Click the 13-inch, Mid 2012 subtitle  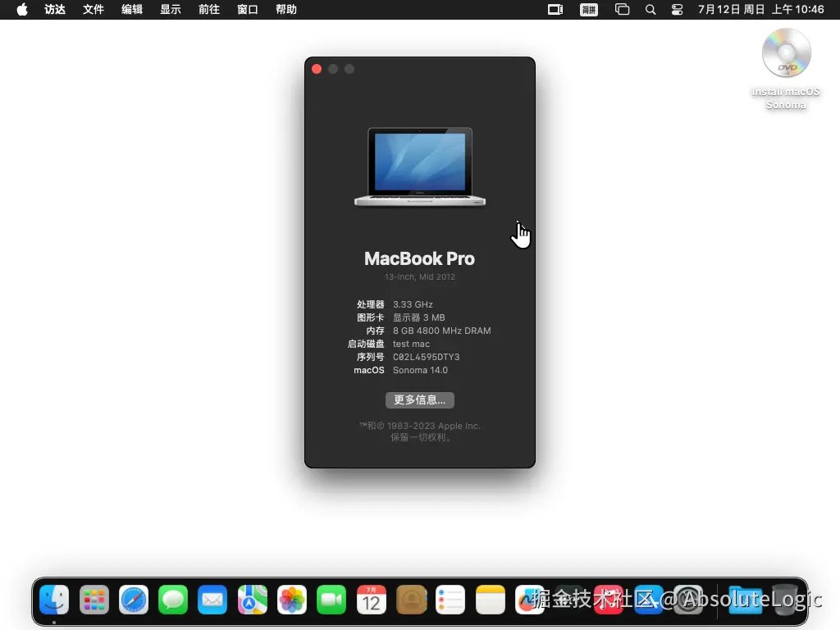coord(419,277)
